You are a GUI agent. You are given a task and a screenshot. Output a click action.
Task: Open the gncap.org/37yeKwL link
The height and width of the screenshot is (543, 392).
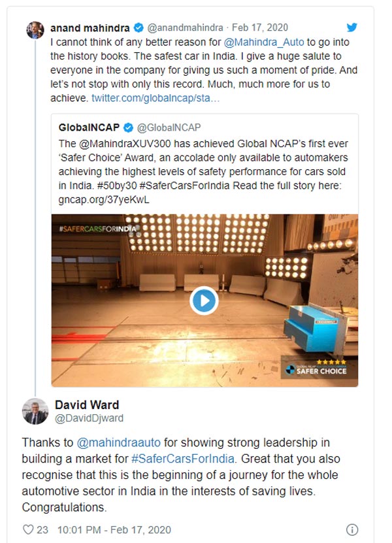point(105,199)
